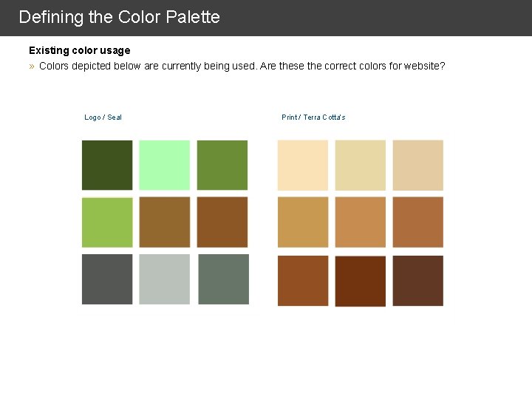The image size is (532, 399).
Task: Click the pinkish-beige tan Print swatch
Action: pos(418,165)
